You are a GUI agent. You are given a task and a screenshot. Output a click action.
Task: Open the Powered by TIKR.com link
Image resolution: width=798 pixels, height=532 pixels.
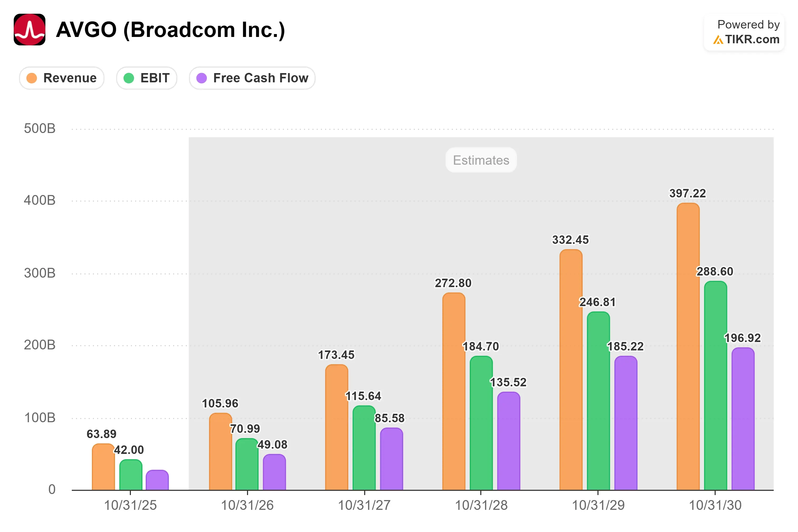click(x=744, y=32)
